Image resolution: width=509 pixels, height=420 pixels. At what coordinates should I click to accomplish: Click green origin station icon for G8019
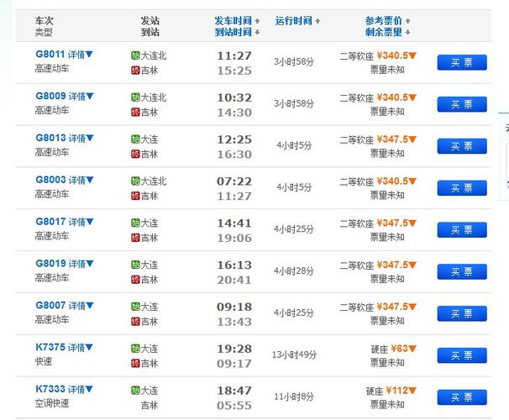[x=135, y=265]
